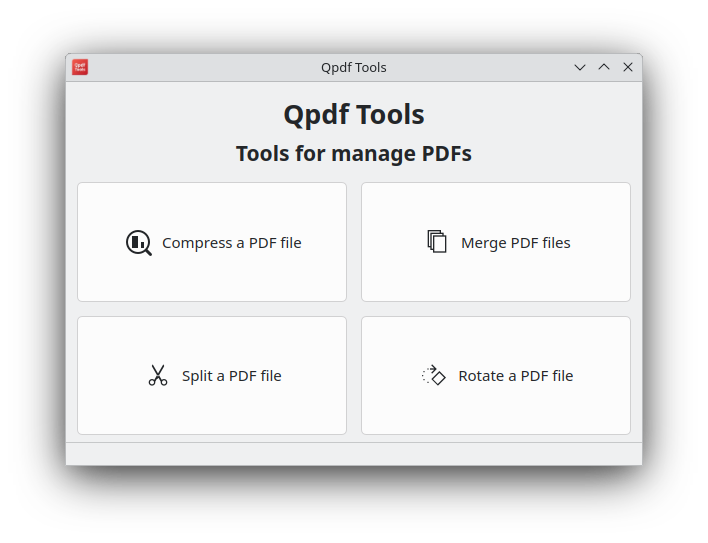Viewport: 708px width, 543px height.
Task: Click the magnifier icon for Compress
Action: coord(139,243)
